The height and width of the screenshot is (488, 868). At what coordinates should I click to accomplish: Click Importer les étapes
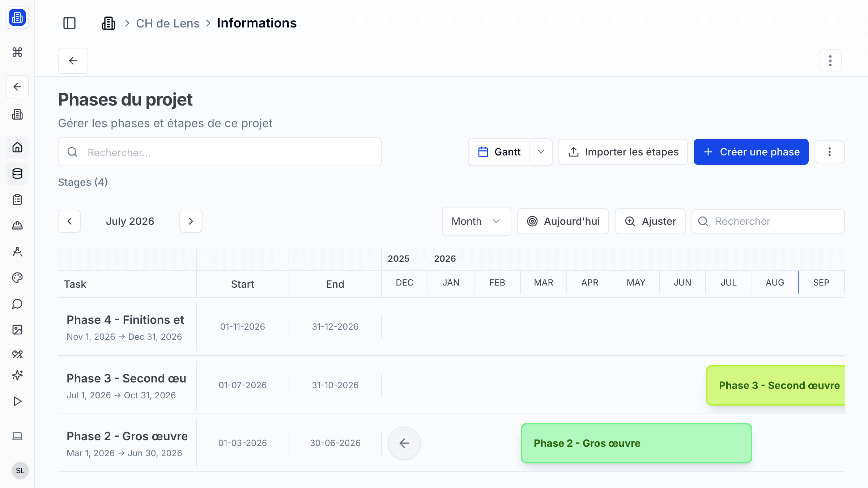click(x=623, y=152)
